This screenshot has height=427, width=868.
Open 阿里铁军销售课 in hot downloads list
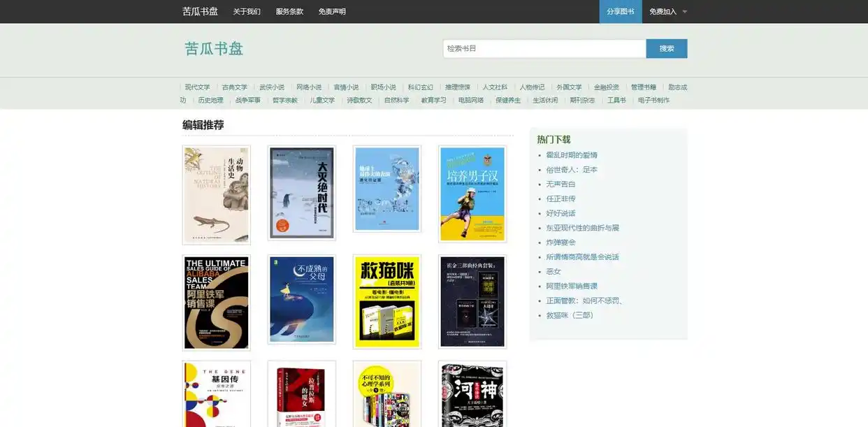click(573, 286)
